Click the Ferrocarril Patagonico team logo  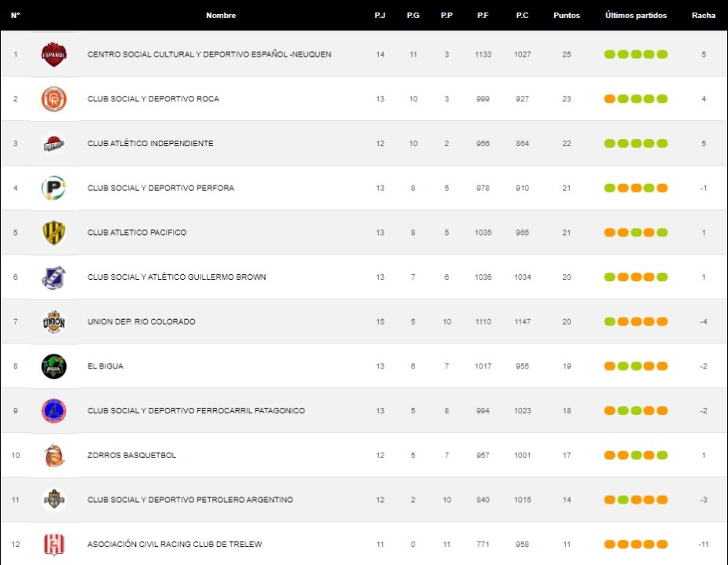(x=53, y=411)
